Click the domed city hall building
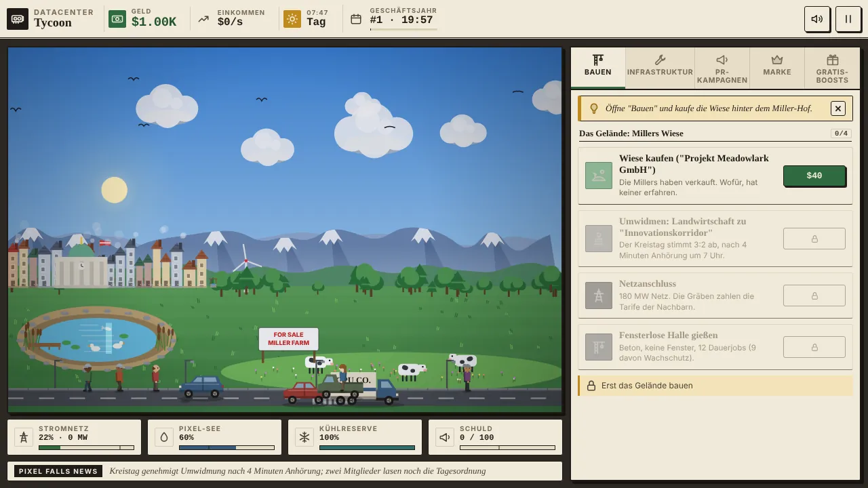The width and height of the screenshot is (868, 488). click(x=81, y=266)
